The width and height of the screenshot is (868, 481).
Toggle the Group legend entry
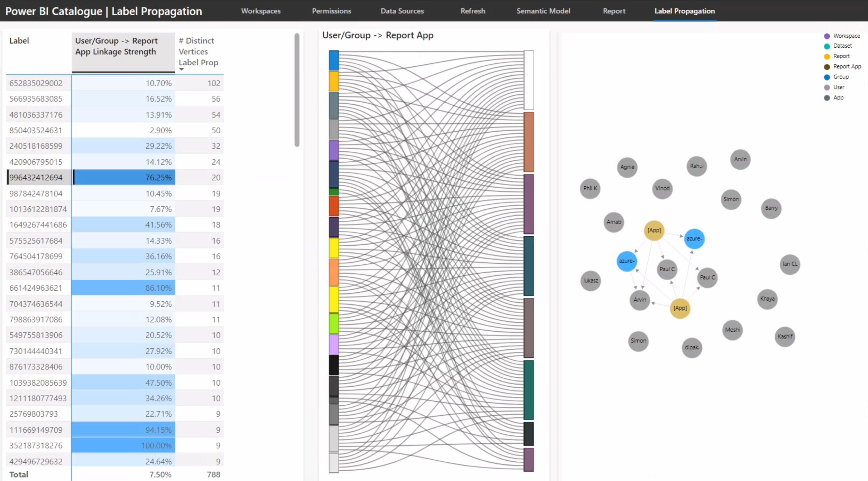pyautogui.click(x=841, y=77)
